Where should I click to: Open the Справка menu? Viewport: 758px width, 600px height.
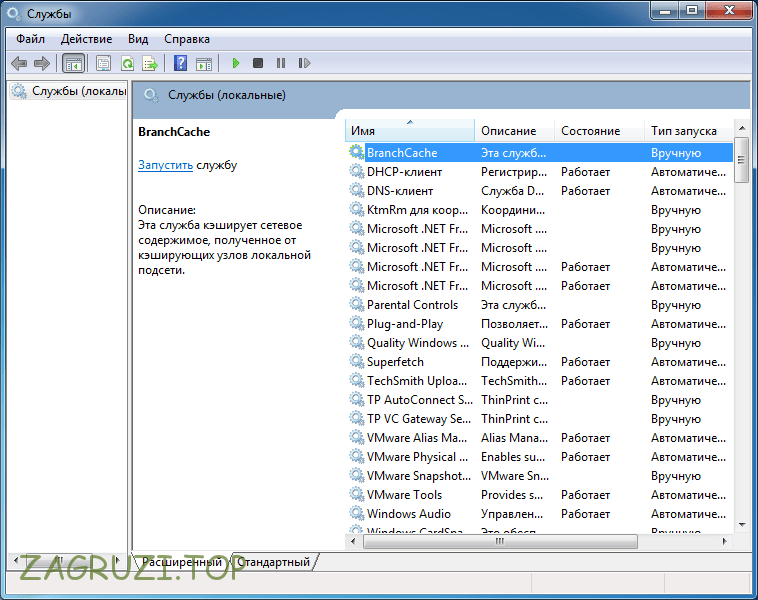[x=187, y=39]
